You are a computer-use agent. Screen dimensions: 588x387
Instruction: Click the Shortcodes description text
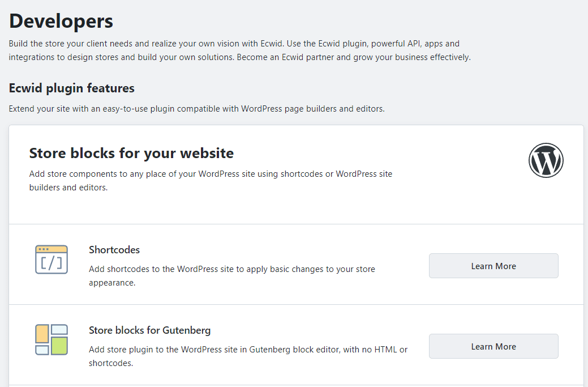pos(231,275)
